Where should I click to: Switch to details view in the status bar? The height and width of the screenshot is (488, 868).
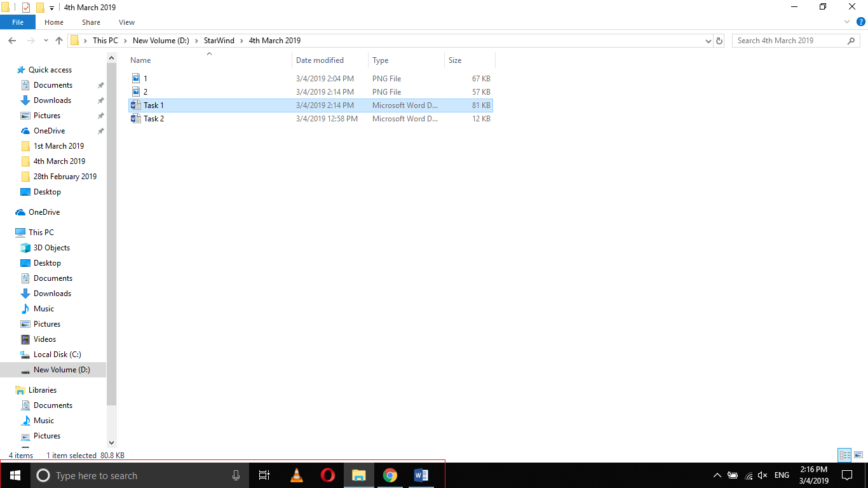tap(844, 455)
